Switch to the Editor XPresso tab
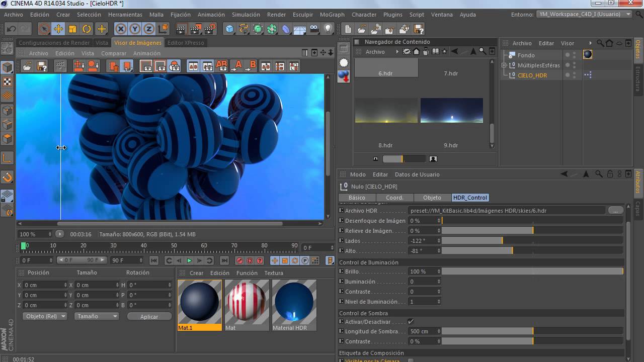Image resolution: width=644 pixels, height=362 pixels. (186, 43)
